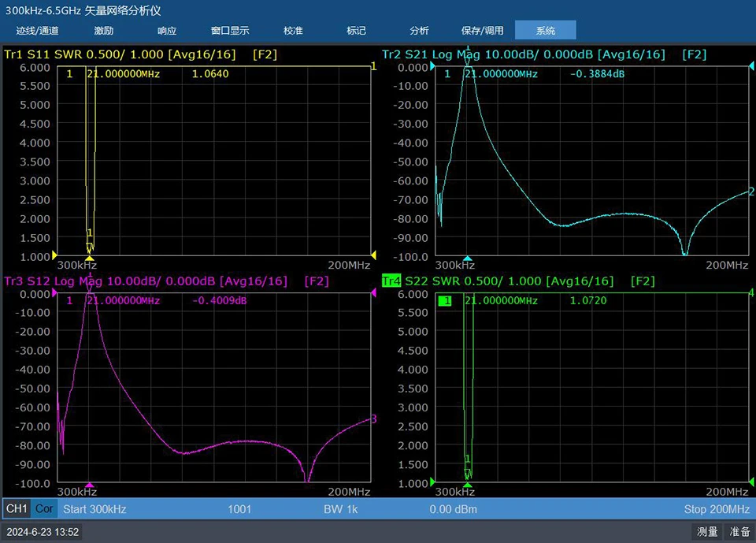The height and width of the screenshot is (543, 756).
Task: Open the 激励 menu
Action: pos(104,31)
